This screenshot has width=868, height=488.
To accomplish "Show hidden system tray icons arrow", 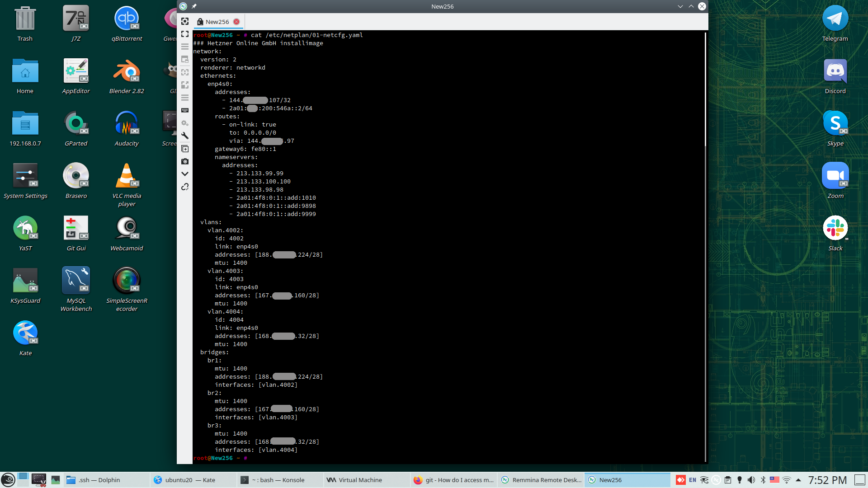I will [798, 480].
